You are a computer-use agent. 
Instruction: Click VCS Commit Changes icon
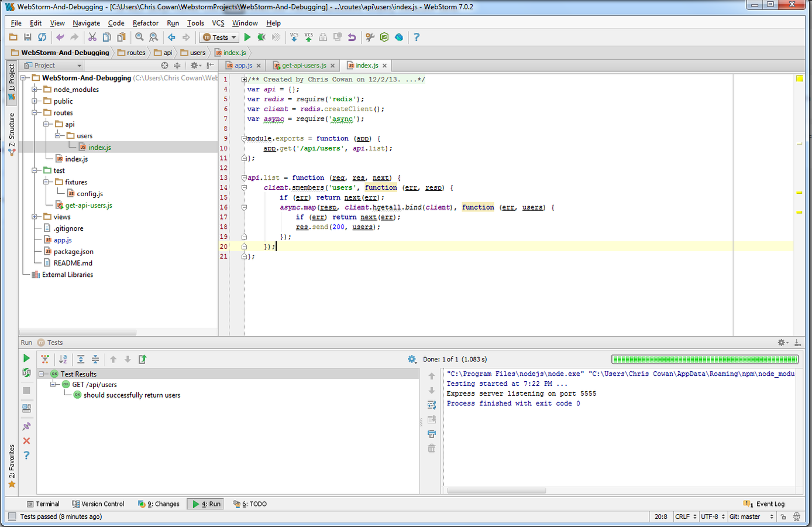tap(309, 37)
